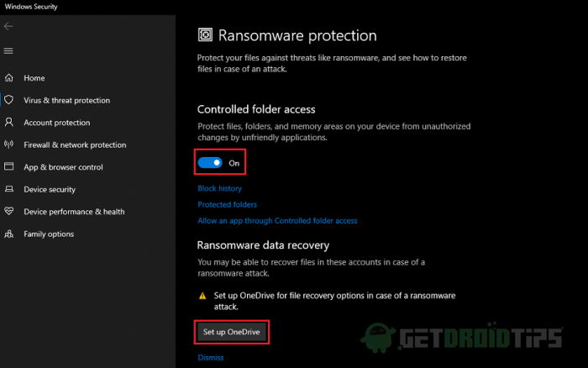Image resolution: width=588 pixels, height=368 pixels.
Task: Click the App & browser control window icon
Action: (9, 166)
